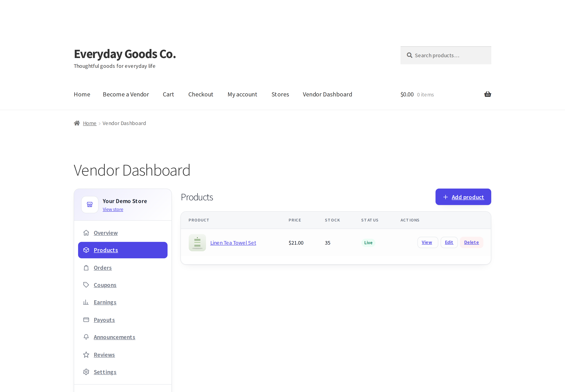
Task: Click the Add product button
Action: tap(463, 197)
